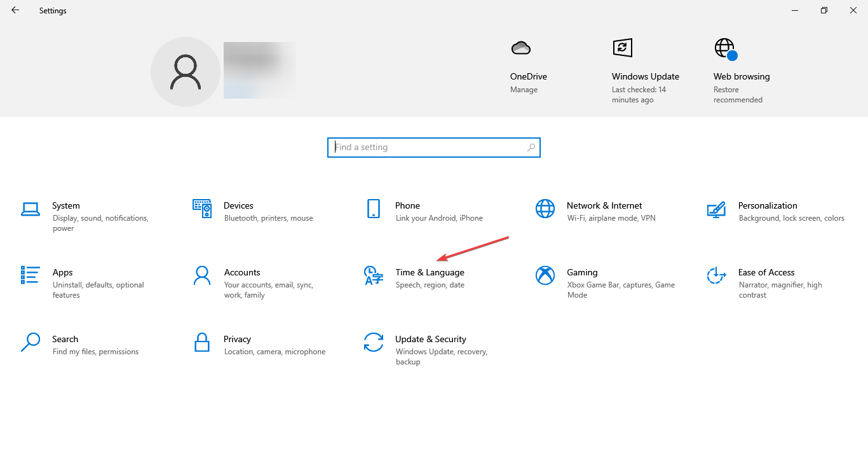Open Time & Language label
The image size is (868, 463).
click(430, 272)
